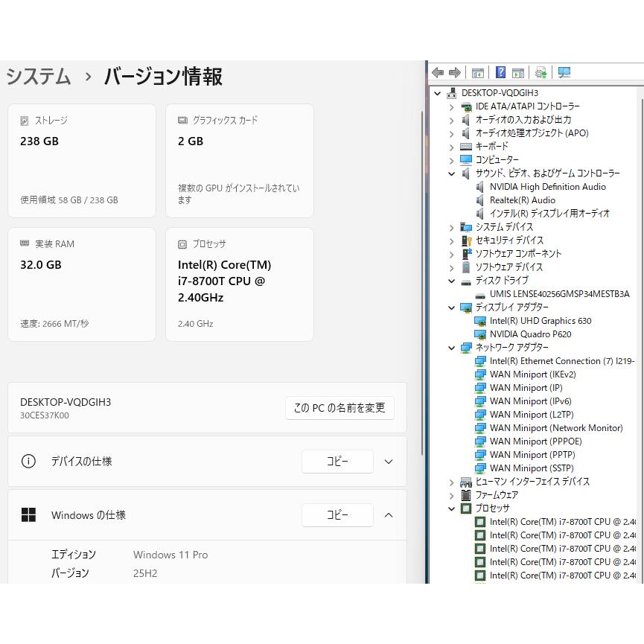
Task: Click the info icon beside デバイスの仕様
Action: 28,462
